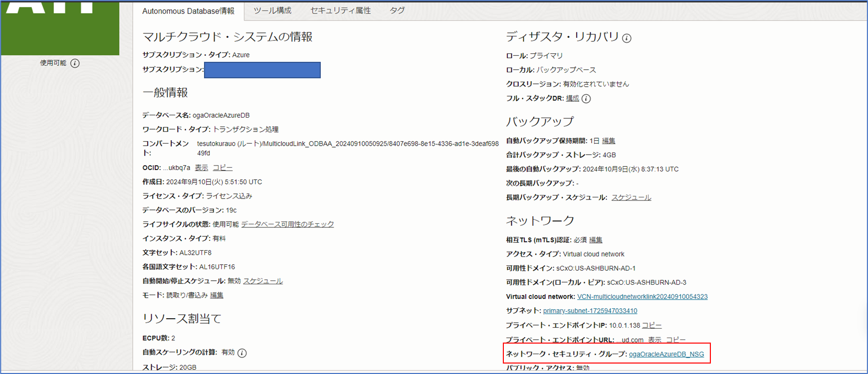Click info icon beside ディザスタ・リカバリ heading
The width and height of the screenshot is (868, 374).
click(627, 38)
